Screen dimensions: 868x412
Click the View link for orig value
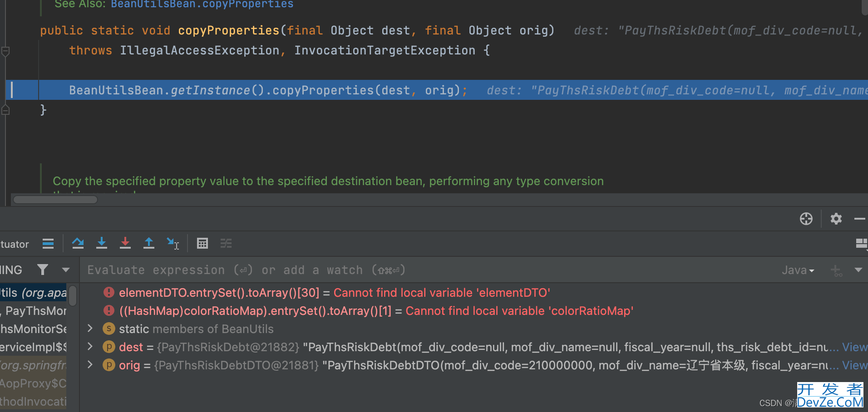pyautogui.click(x=854, y=365)
